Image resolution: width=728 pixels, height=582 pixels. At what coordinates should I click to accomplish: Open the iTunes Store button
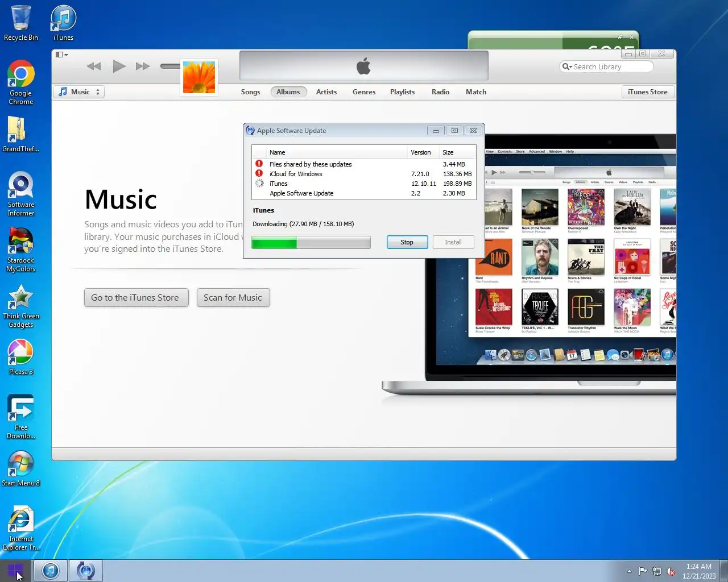tap(648, 92)
